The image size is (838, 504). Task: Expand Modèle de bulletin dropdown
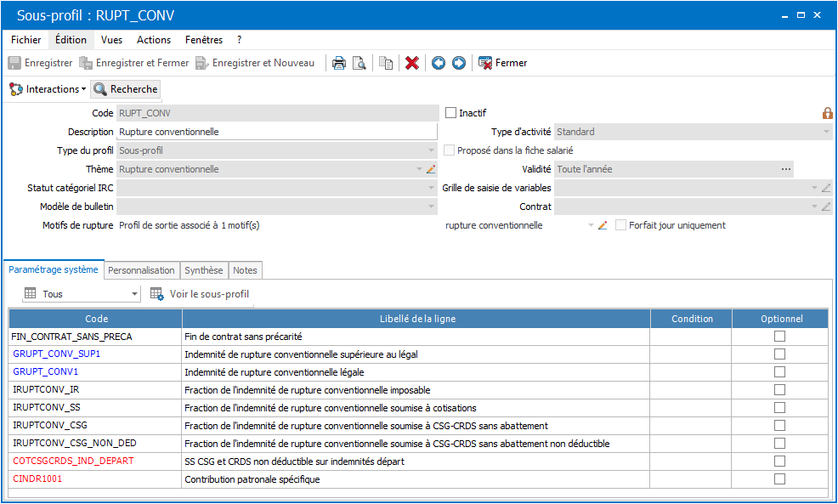coord(431,207)
